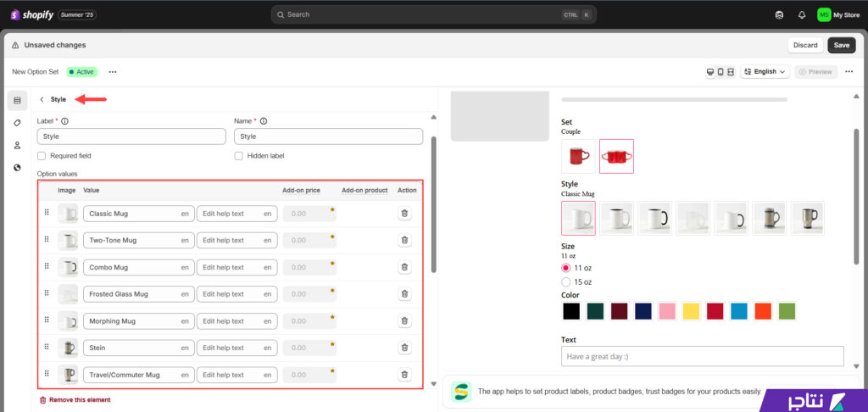
Task: Pick the navy blue color swatch
Action: [x=643, y=311]
